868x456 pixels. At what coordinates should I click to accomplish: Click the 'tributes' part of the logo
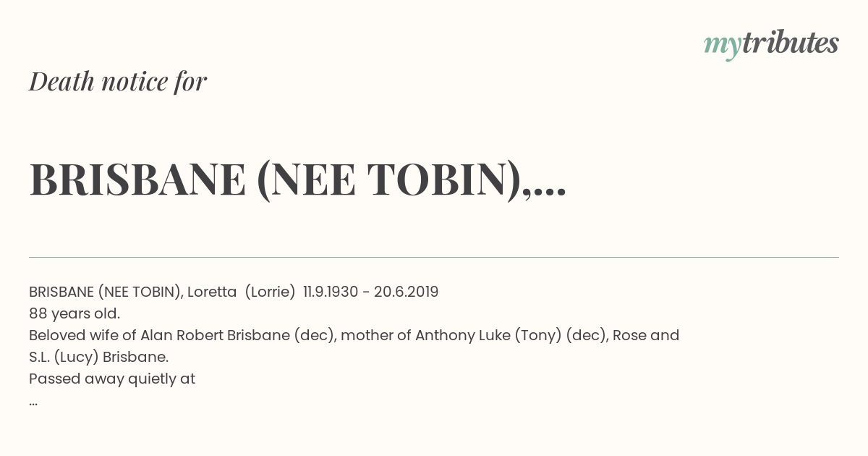(x=790, y=43)
